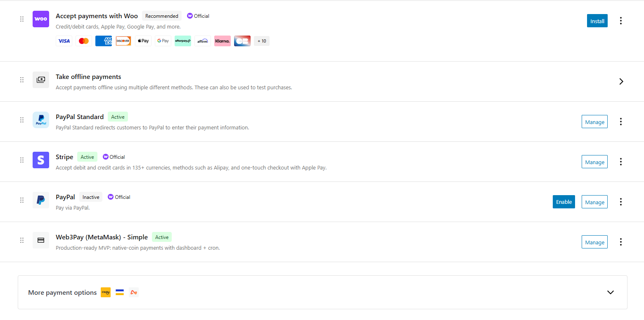Click drag handle for Take offline payments
Viewport: 644px width, 320px height.
[x=22, y=80]
